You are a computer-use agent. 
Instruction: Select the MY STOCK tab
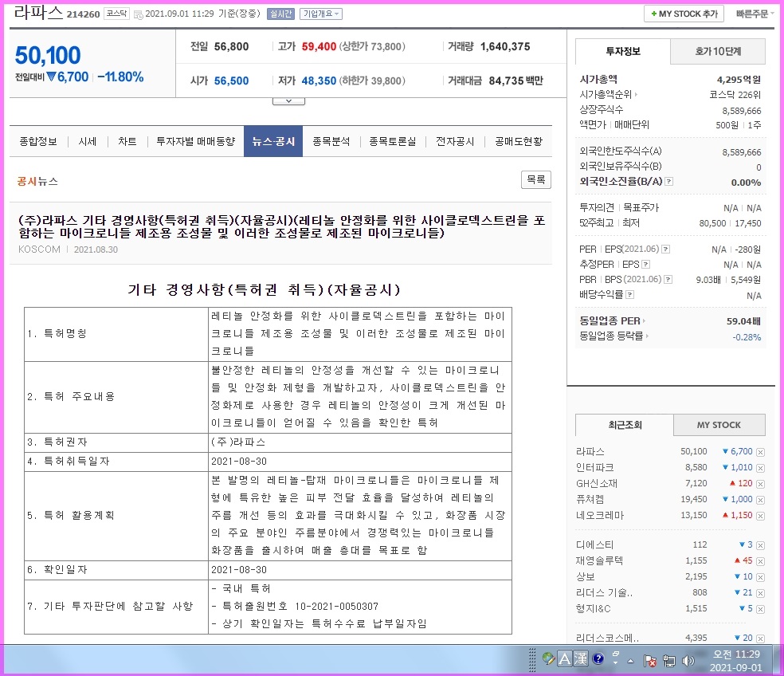(x=719, y=425)
